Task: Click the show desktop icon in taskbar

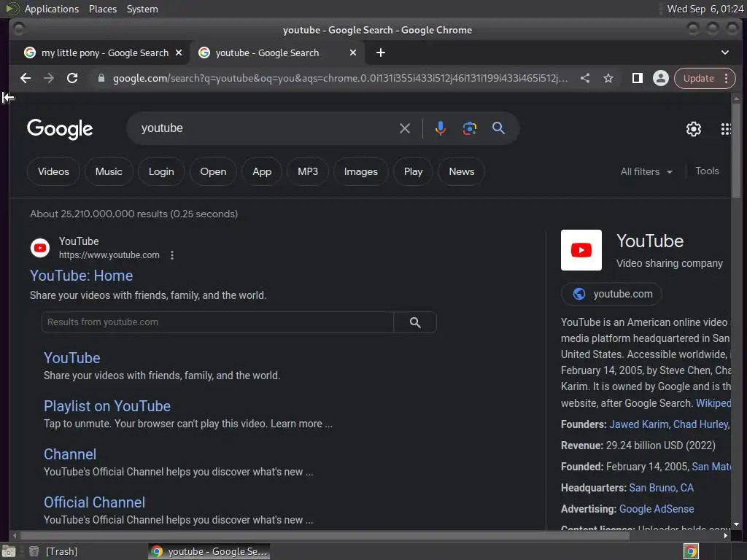Action: [x=9, y=552]
